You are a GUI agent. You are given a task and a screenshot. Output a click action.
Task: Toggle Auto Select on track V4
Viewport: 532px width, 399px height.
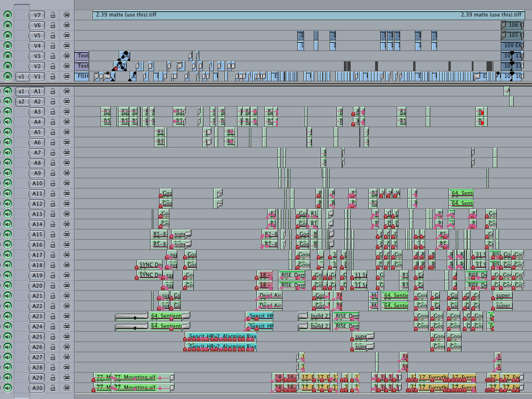pyautogui.click(x=66, y=45)
